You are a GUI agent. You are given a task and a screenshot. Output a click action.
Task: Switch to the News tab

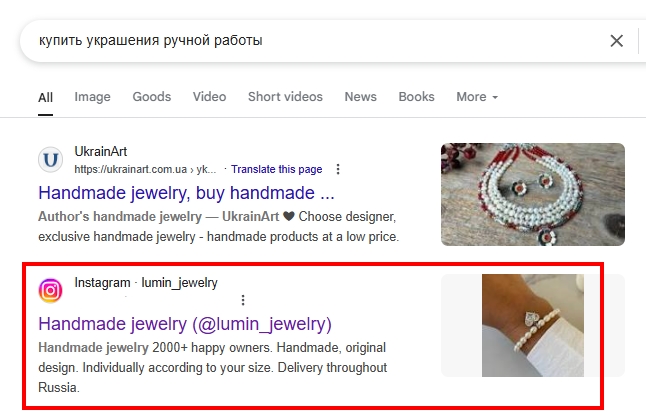coord(360,97)
